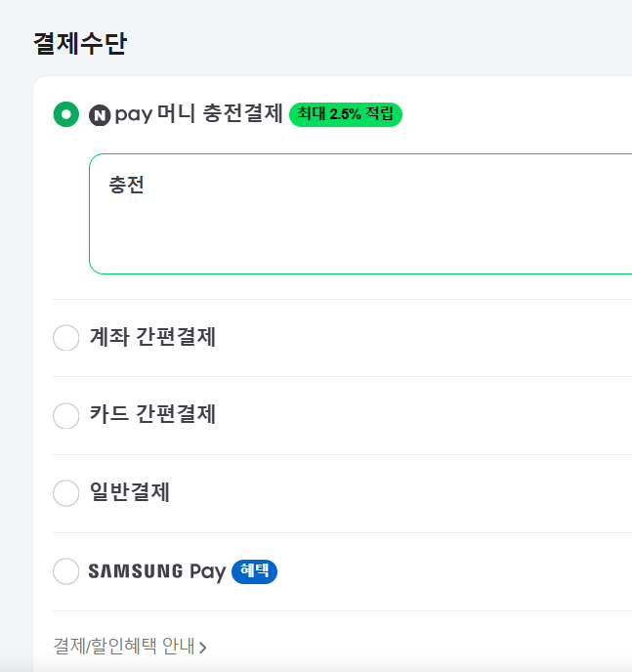Click the SAMSUNG Pay logo
This screenshot has height=672, width=632.
156,571
